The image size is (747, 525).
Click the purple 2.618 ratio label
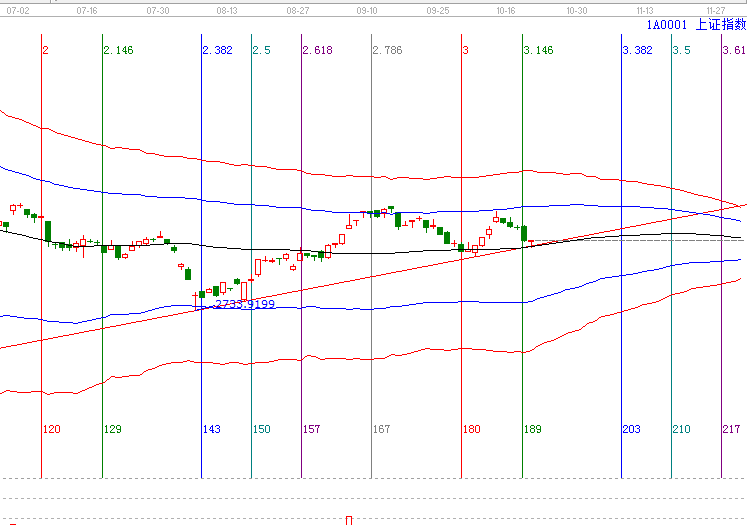click(318, 50)
